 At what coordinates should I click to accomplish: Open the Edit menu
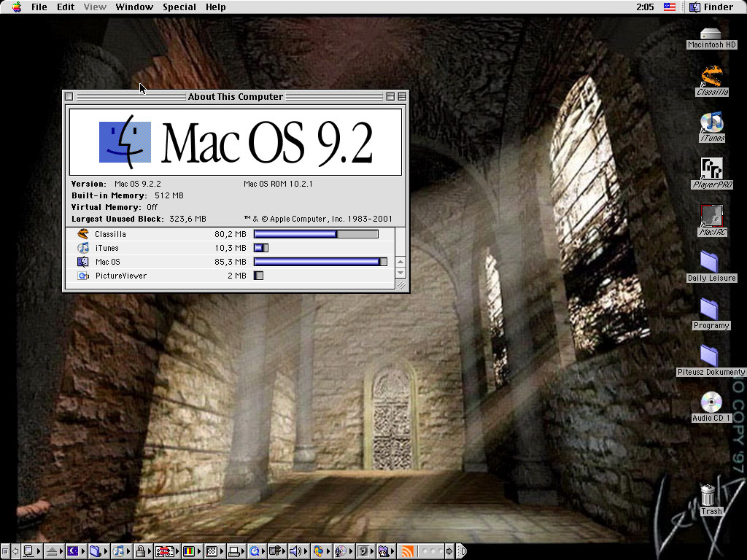click(x=66, y=7)
